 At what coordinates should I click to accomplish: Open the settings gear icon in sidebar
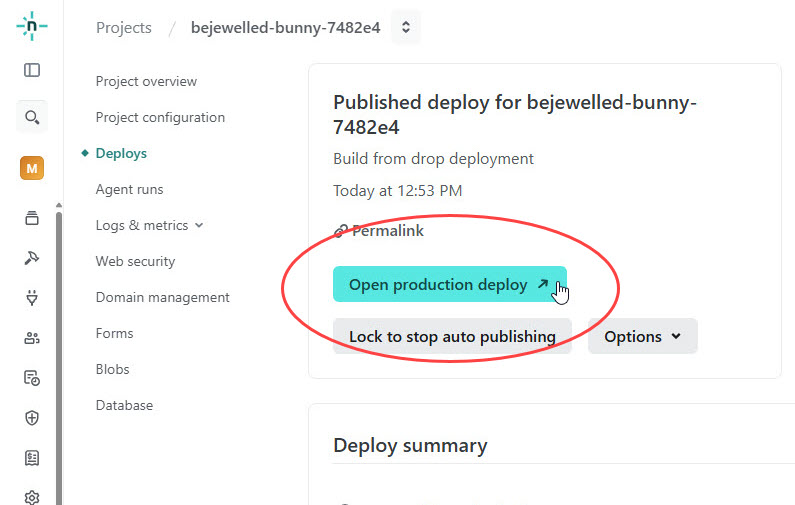32,497
